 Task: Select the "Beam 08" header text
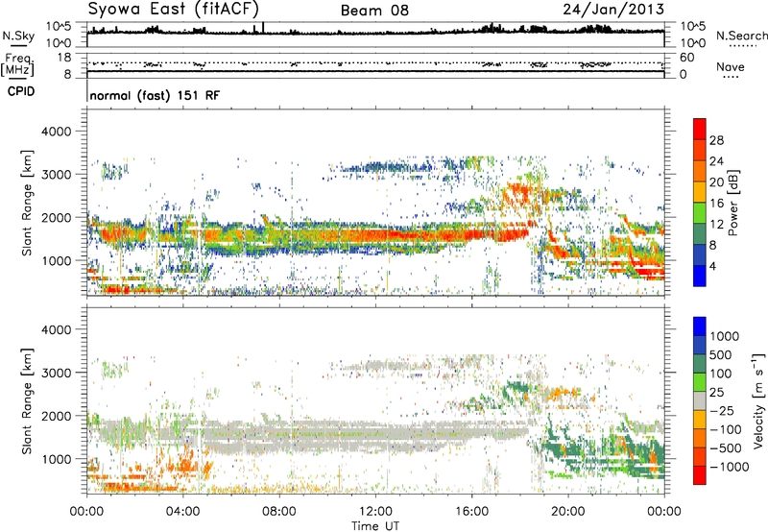[374, 11]
